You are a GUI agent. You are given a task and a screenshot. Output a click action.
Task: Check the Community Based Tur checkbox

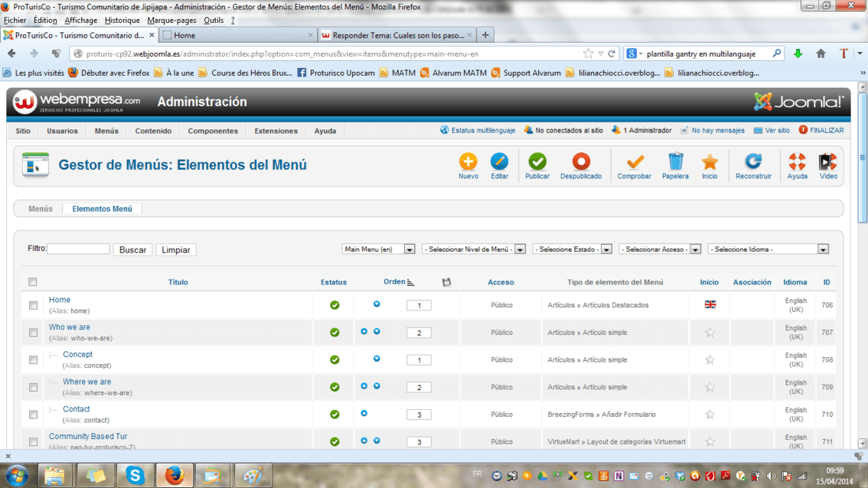(x=33, y=442)
